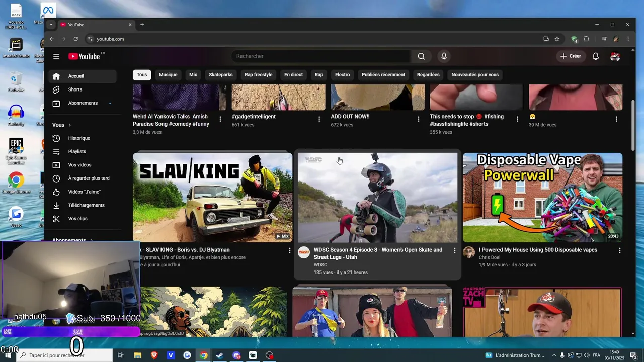Click the install app icon in the address bar
644x362 pixels.
[546, 39]
